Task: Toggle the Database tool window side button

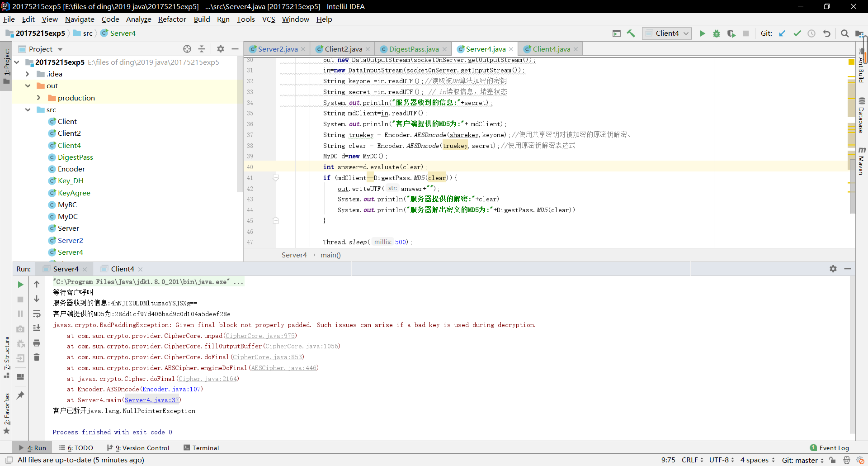Action: 862,115
